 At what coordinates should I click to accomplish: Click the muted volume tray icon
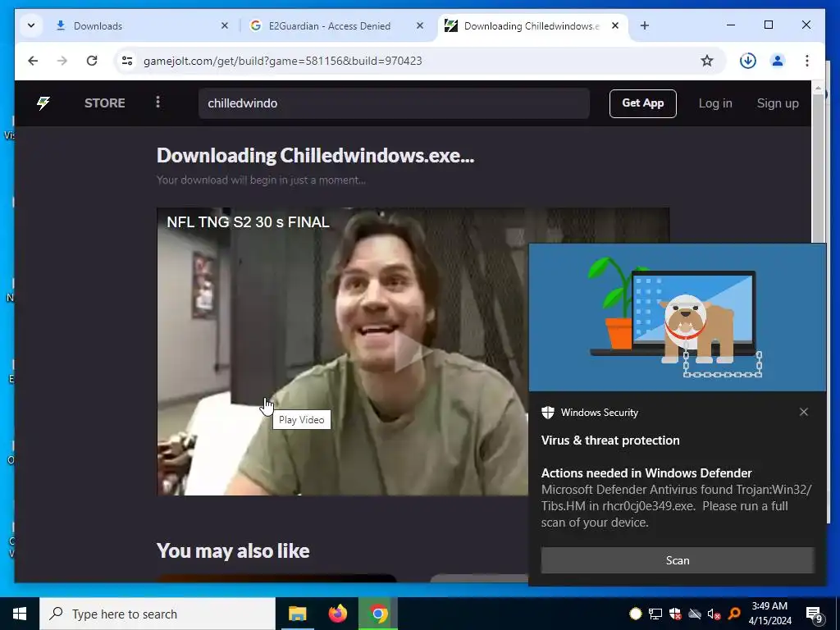(714, 614)
